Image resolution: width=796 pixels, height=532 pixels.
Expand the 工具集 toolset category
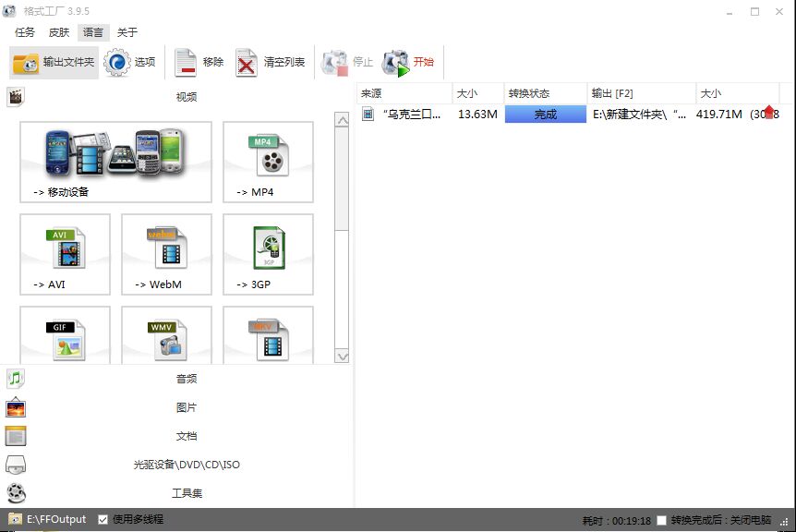pyautogui.click(x=186, y=493)
